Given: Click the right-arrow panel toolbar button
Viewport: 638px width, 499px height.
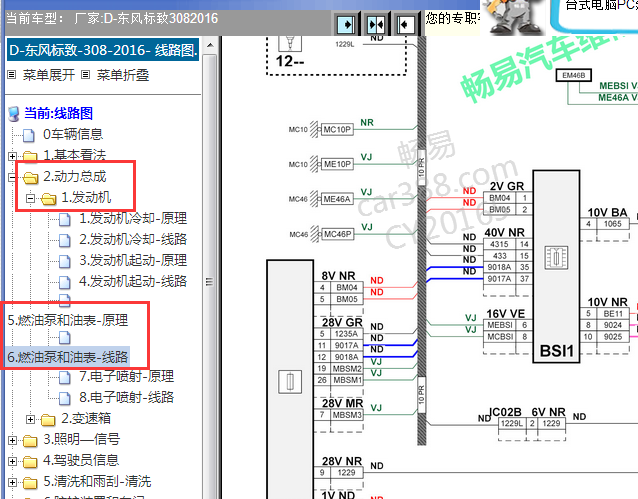Looking at the screenshot, I should [x=346, y=24].
